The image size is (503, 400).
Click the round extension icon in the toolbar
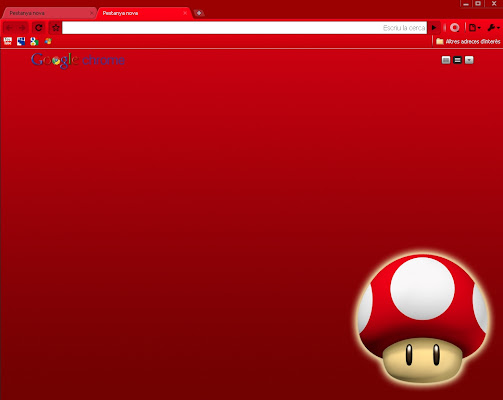coord(454,28)
